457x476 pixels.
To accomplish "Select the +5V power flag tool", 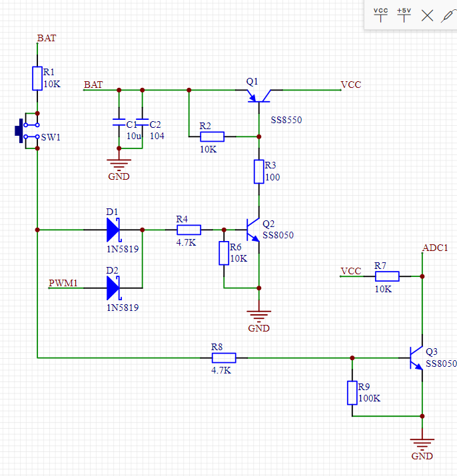I will [404, 15].
